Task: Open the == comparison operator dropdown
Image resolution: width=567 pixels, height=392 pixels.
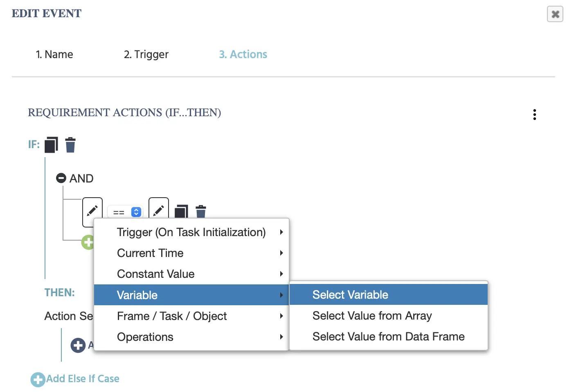Action: [126, 212]
